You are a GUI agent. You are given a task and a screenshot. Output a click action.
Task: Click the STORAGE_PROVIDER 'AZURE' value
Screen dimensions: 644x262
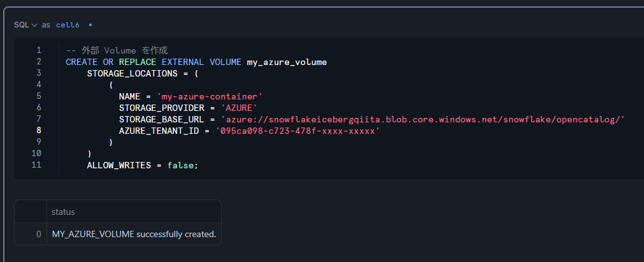(239, 108)
